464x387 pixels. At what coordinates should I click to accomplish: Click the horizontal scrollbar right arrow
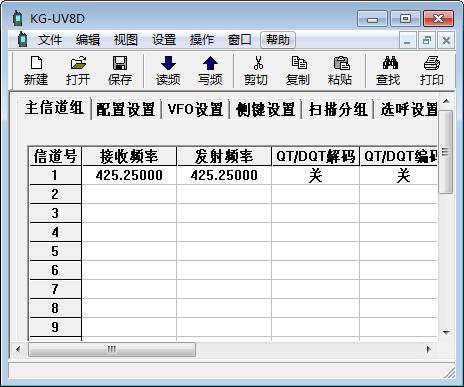[x=429, y=349]
